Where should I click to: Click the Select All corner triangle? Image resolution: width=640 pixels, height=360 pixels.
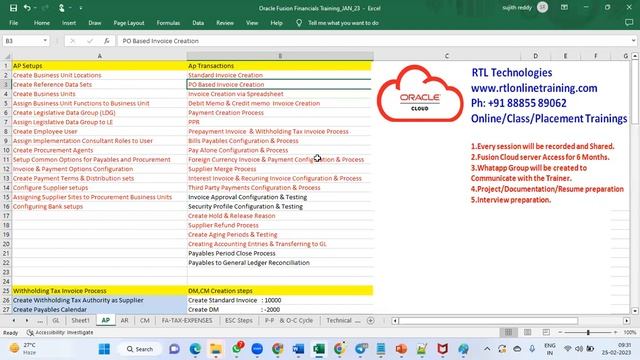coord(6,56)
